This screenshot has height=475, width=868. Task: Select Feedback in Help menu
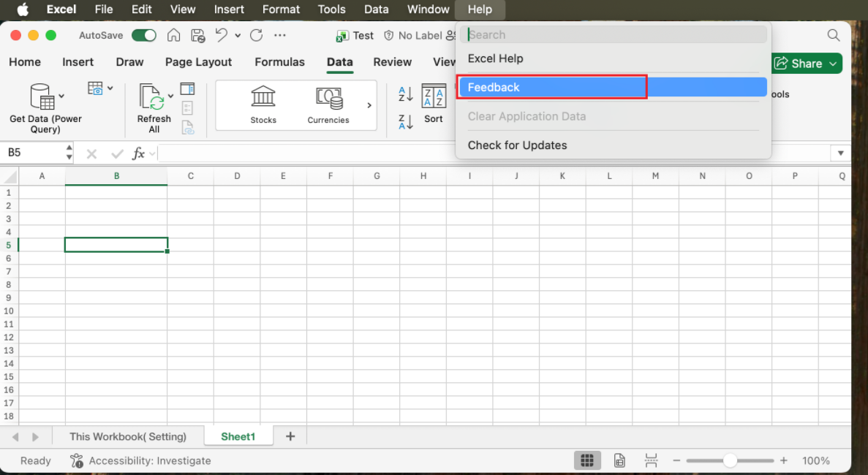coord(614,88)
